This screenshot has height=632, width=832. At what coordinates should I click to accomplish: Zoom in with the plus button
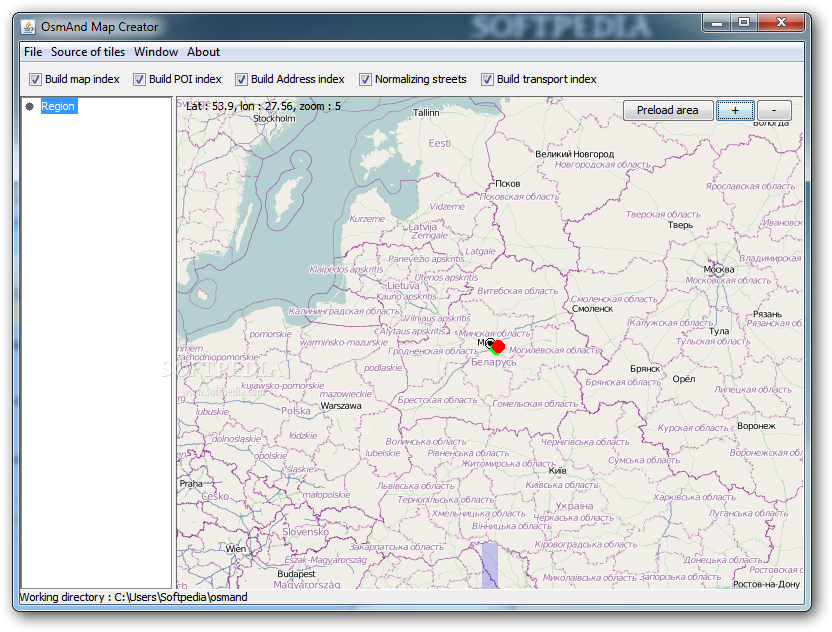click(x=735, y=110)
